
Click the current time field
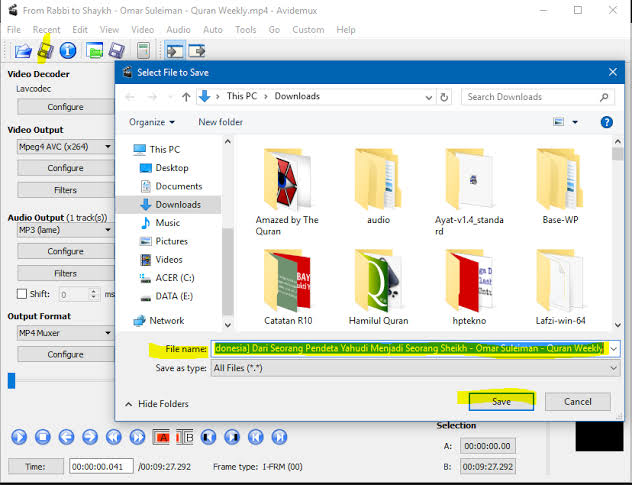coord(101,467)
